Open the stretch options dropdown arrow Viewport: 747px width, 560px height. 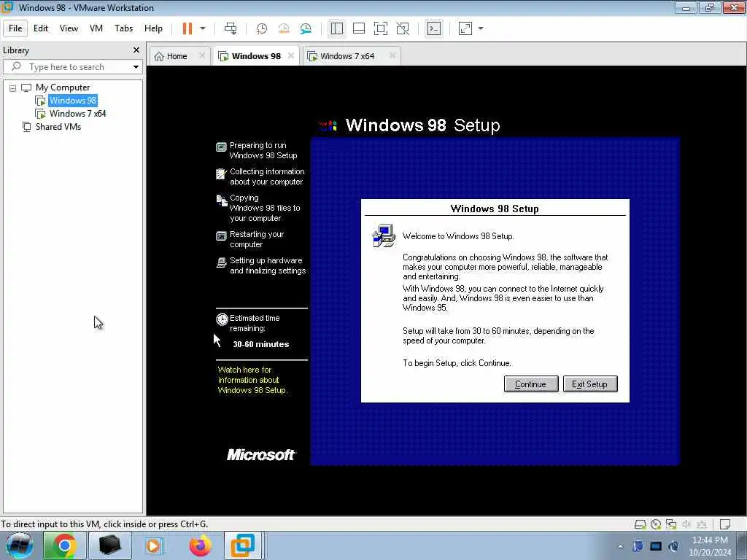(x=481, y=28)
